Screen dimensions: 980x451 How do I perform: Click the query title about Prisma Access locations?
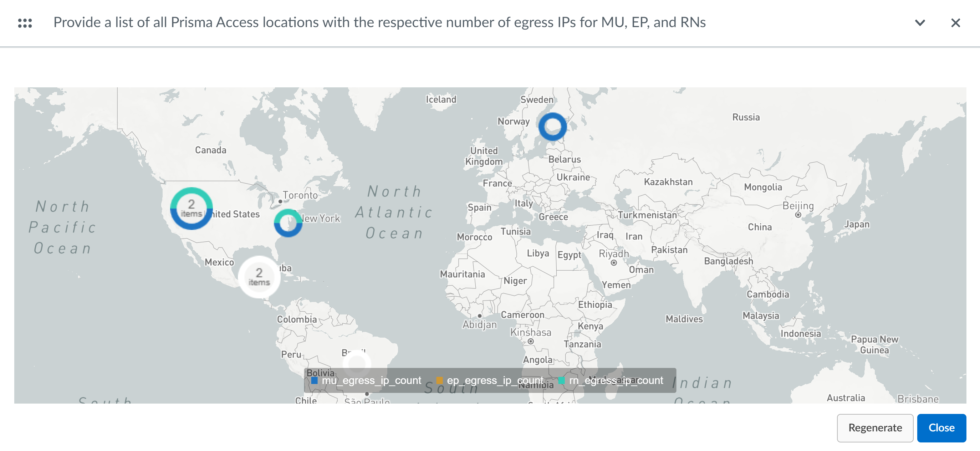click(x=379, y=22)
